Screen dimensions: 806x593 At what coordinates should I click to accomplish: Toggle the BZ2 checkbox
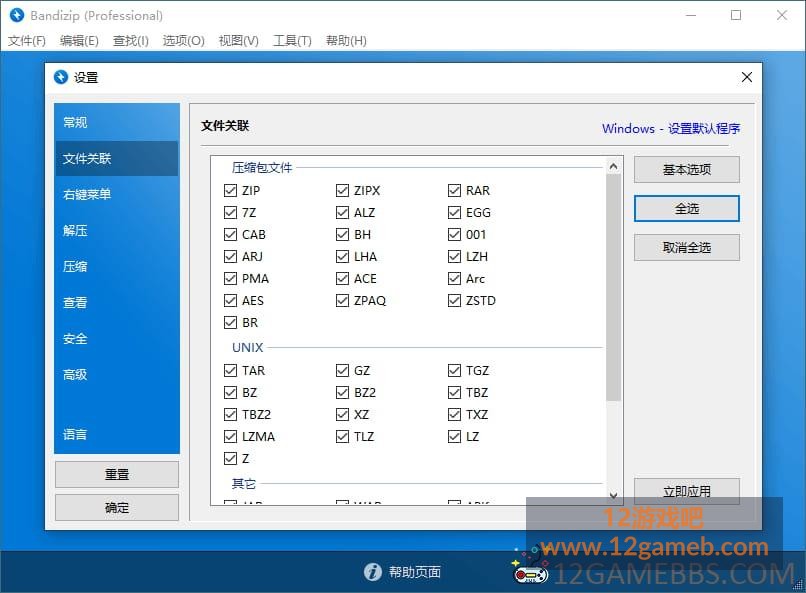pos(342,393)
